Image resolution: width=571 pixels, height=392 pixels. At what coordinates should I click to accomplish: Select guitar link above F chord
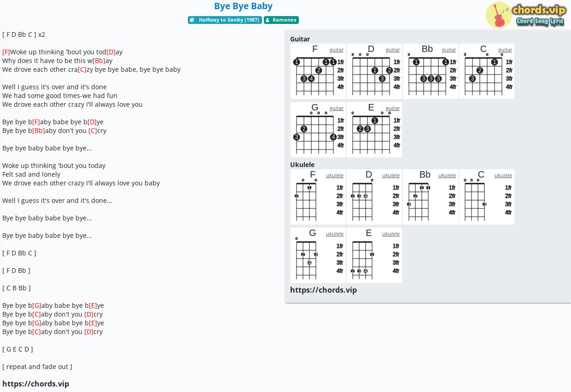(x=337, y=50)
